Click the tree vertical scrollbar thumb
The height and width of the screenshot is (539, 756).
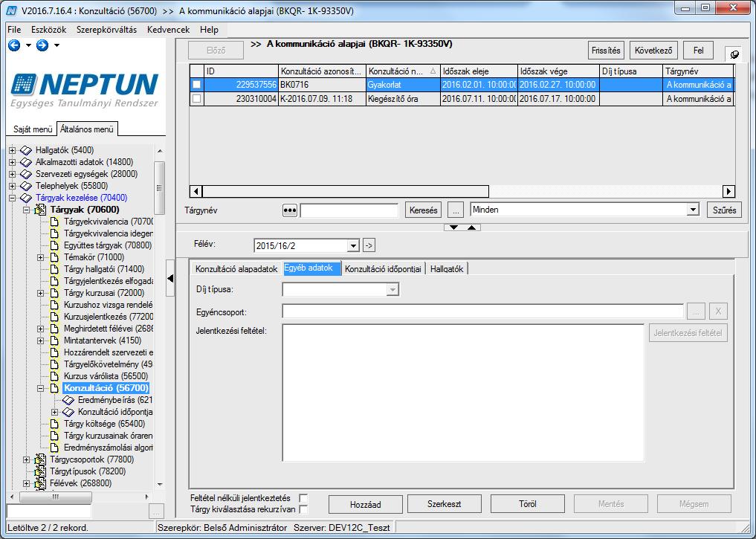click(x=159, y=188)
